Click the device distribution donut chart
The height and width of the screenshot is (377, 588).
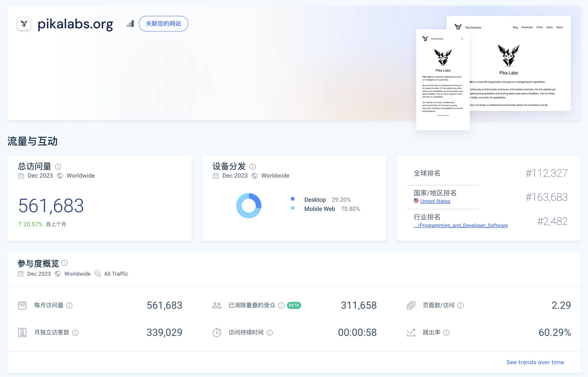tap(249, 206)
